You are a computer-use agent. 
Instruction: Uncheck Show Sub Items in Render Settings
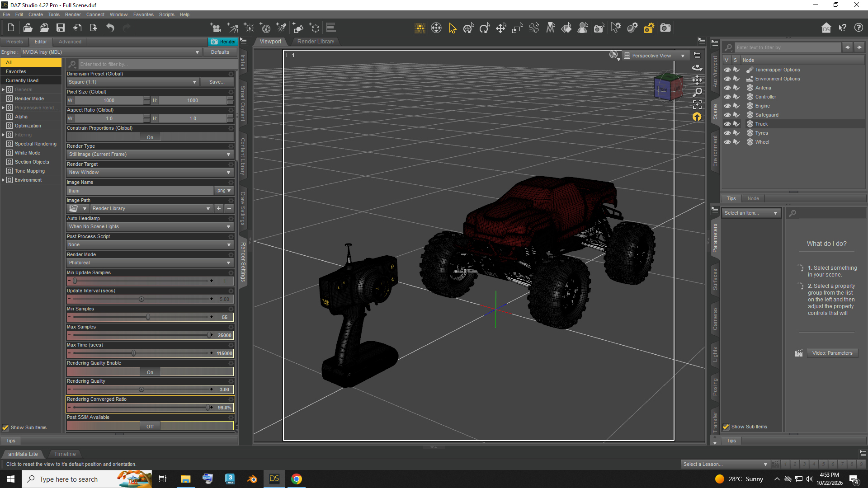coord(5,427)
